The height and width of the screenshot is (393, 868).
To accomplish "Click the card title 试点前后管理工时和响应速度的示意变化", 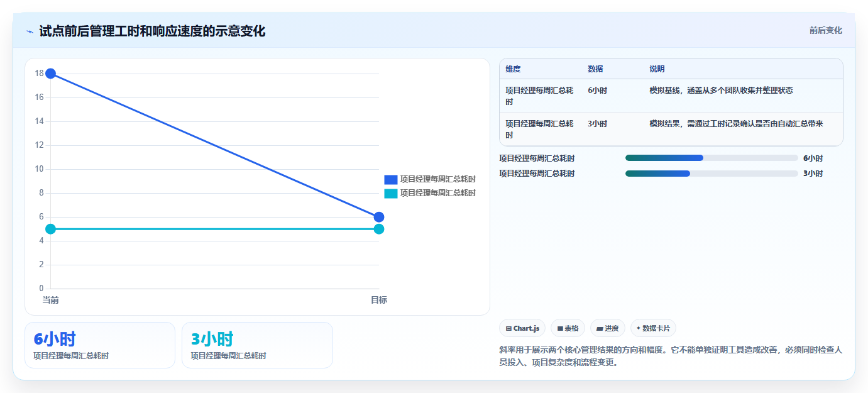I will point(152,31).
